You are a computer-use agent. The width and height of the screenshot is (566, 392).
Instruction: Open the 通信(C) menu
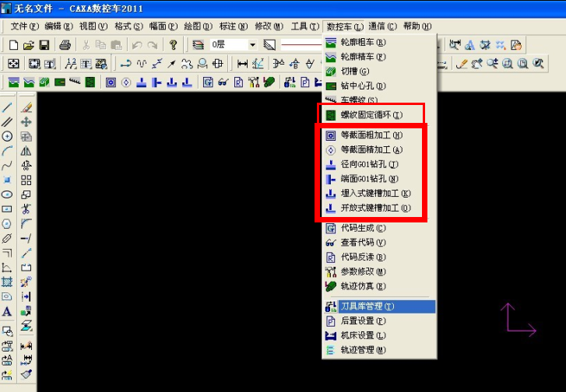[382, 26]
